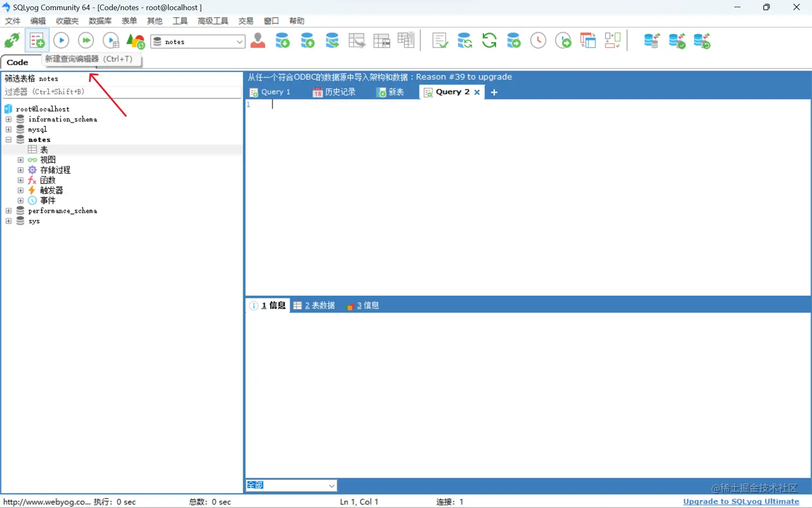Click the Upgrade to SQLyog Ultimate link

point(741,502)
